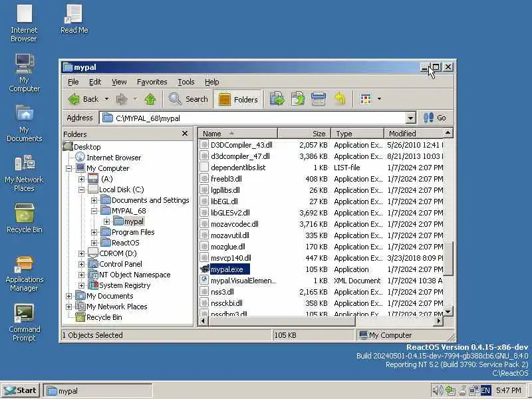The height and width of the screenshot is (399, 532).
Task: Expand the CDROM (D:) node
Action: (x=81, y=253)
